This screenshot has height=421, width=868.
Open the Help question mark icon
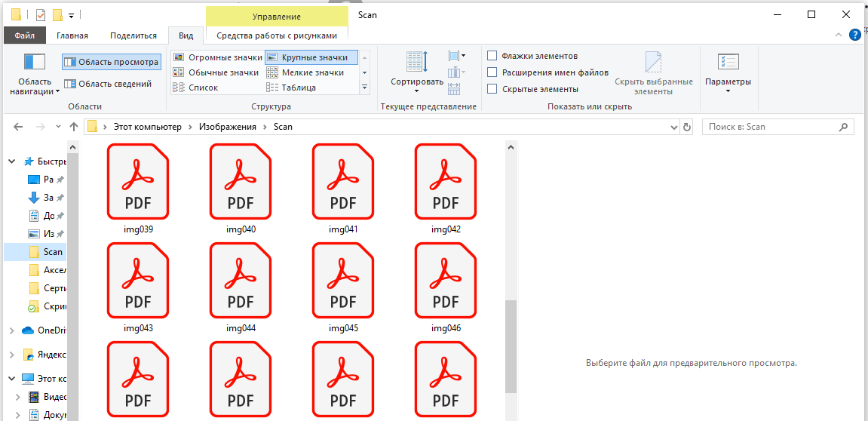pos(855,35)
